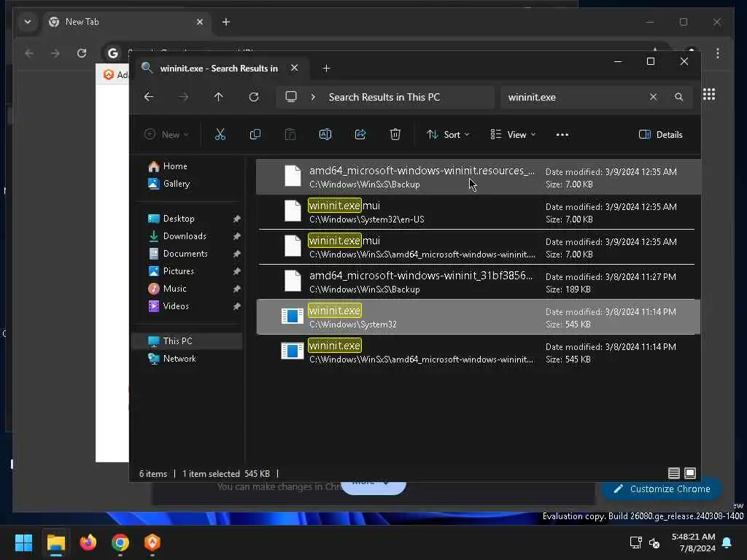The image size is (747, 560).
Task: Select This PC in the navigation pane
Action: 187,341
